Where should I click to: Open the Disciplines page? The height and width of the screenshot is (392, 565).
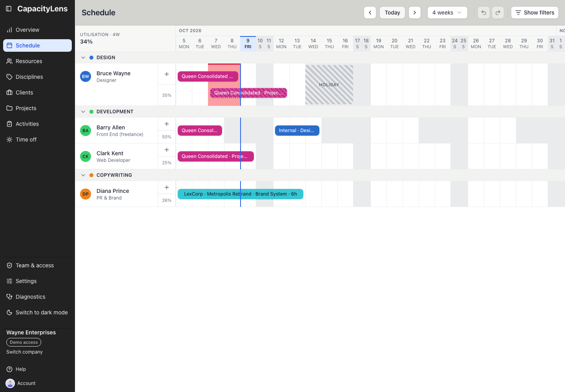click(x=37, y=77)
